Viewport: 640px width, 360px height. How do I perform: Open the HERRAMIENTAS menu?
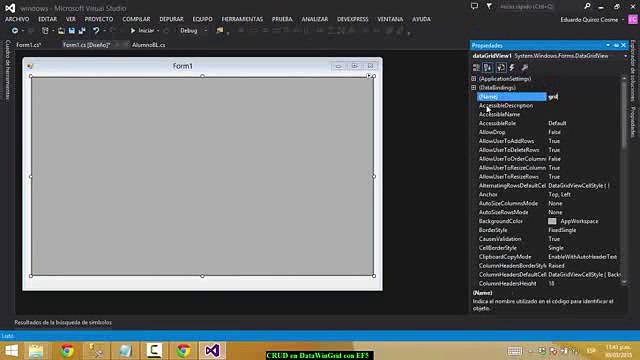coord(242,19)
